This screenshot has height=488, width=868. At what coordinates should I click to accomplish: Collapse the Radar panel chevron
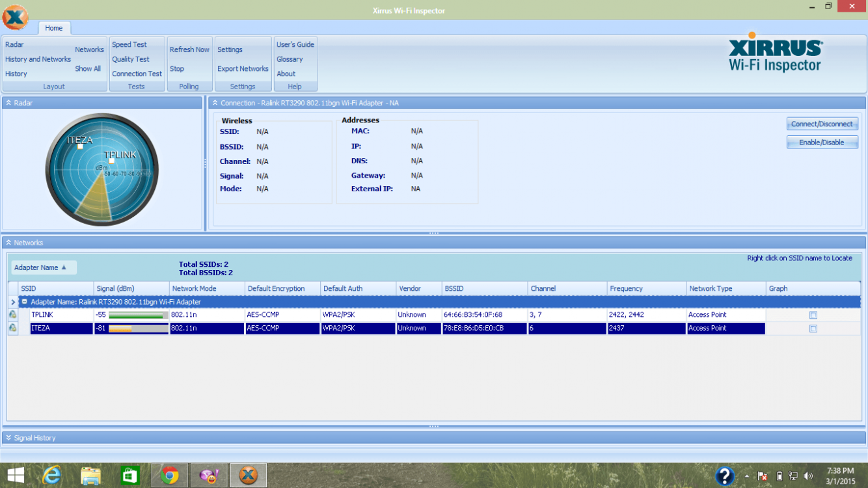(x=8, y=103)
